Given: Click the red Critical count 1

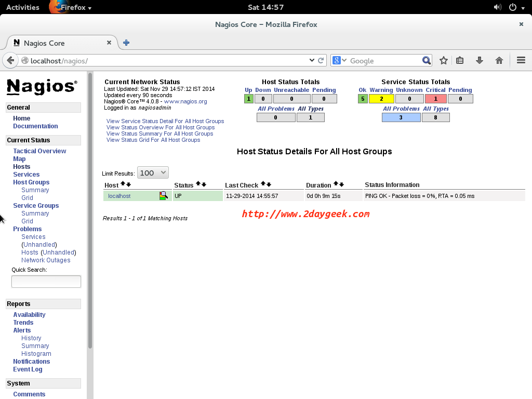Looking at the screenshot, I should pyautogui.click(x=436, y=99).
